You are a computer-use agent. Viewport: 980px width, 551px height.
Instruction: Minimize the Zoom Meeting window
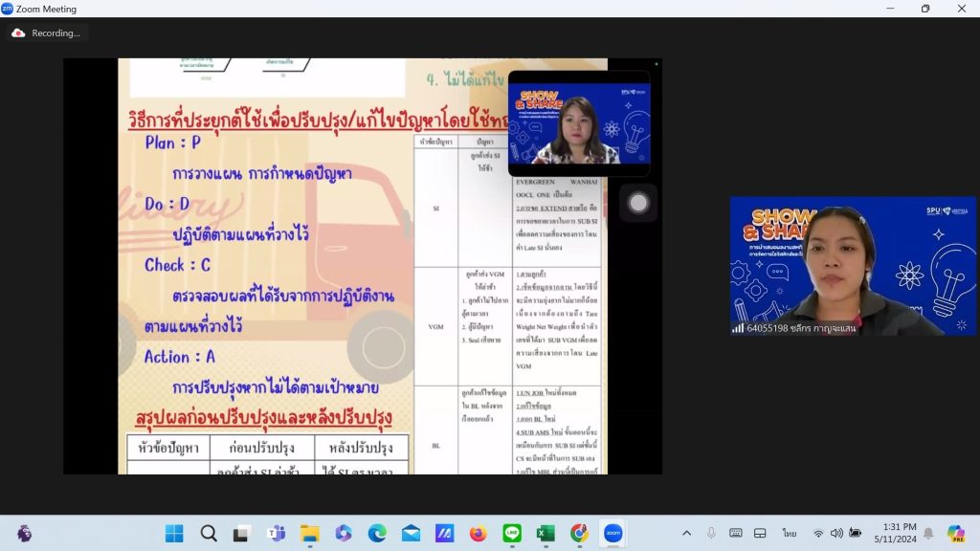click(x=890, y=9)
